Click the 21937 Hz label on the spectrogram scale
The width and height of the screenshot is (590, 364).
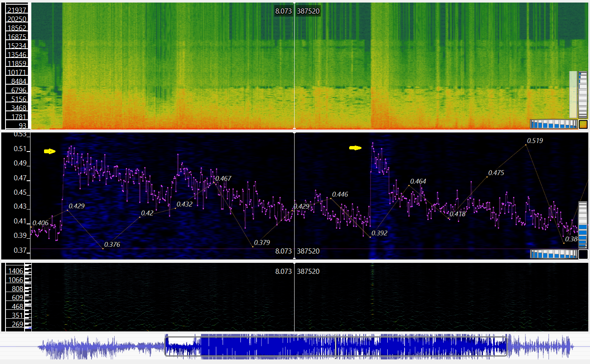pos(17,10)
